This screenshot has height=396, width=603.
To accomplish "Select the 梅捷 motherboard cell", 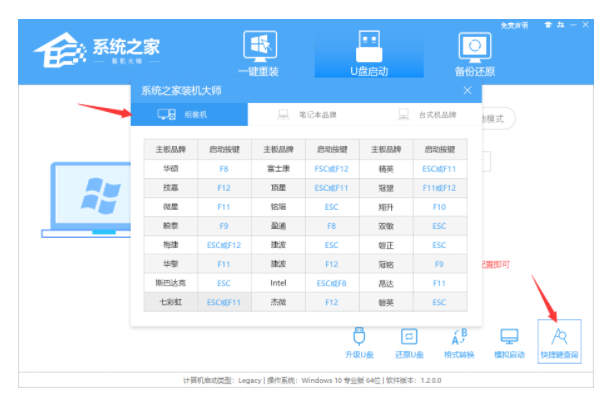I will (171, 245).
